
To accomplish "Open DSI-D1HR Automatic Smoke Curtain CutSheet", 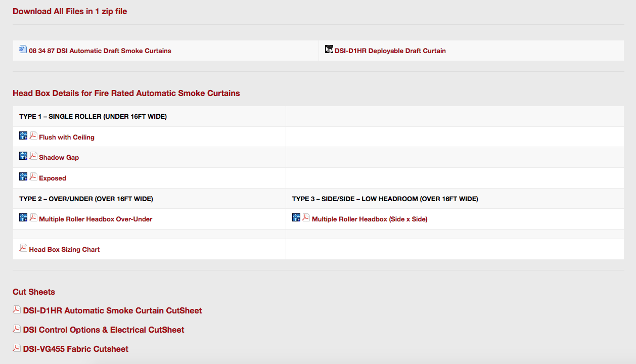I will 112,311.
